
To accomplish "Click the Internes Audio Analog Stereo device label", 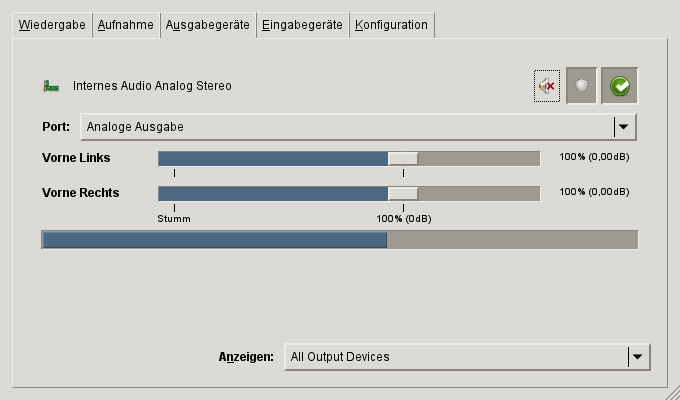I will click(x=152, y=86).
